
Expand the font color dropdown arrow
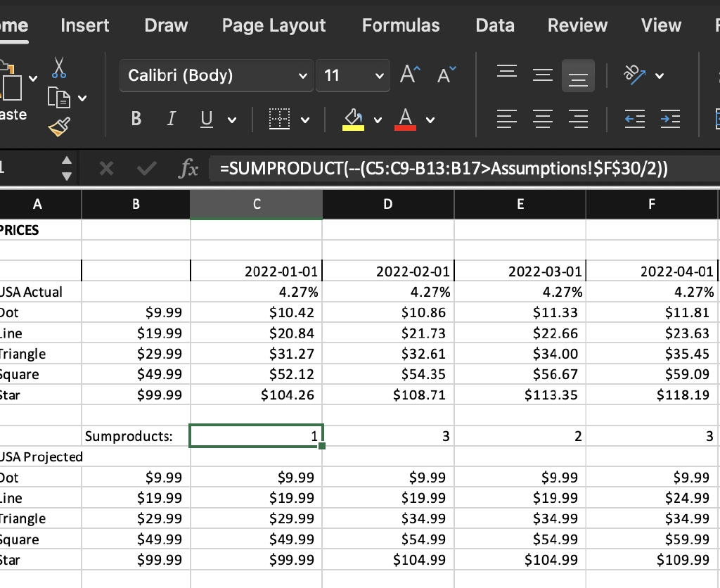click(430, 118)
